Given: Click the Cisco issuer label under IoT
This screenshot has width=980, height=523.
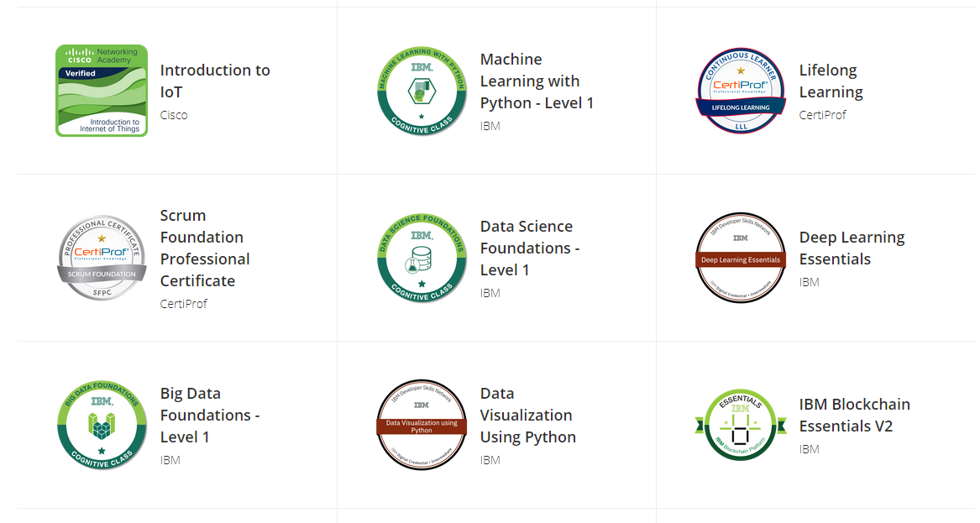Looking at the screenshot, I should click(174, 115).
